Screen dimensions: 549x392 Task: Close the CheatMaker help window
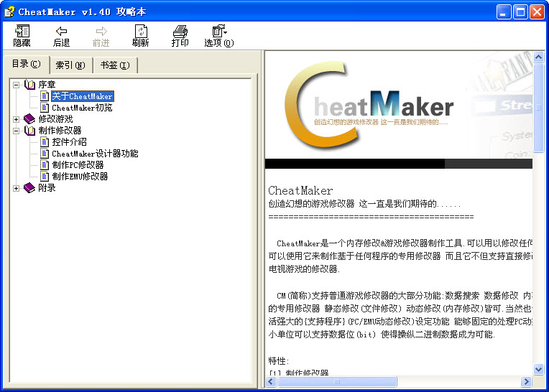537,12
